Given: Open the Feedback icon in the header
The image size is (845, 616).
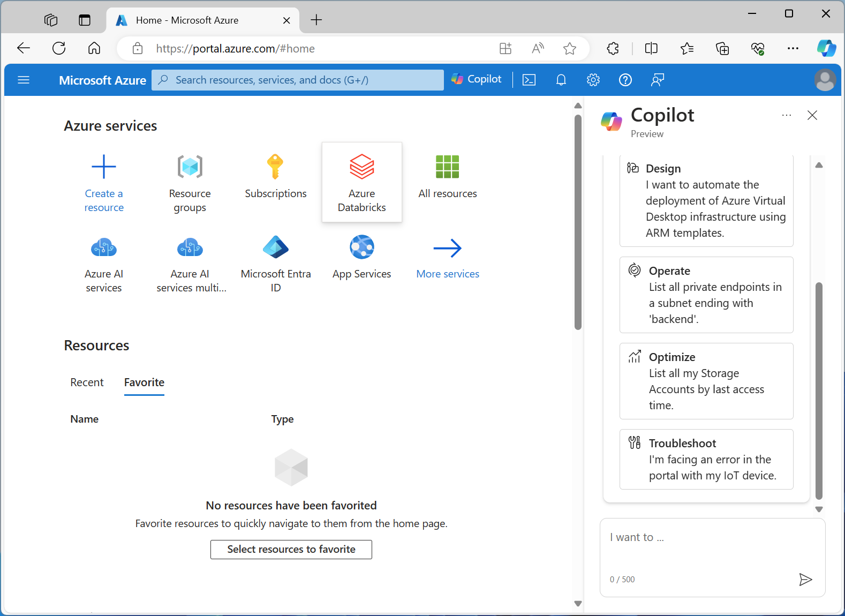Looking at the screenshot, I should pos(658,80).
